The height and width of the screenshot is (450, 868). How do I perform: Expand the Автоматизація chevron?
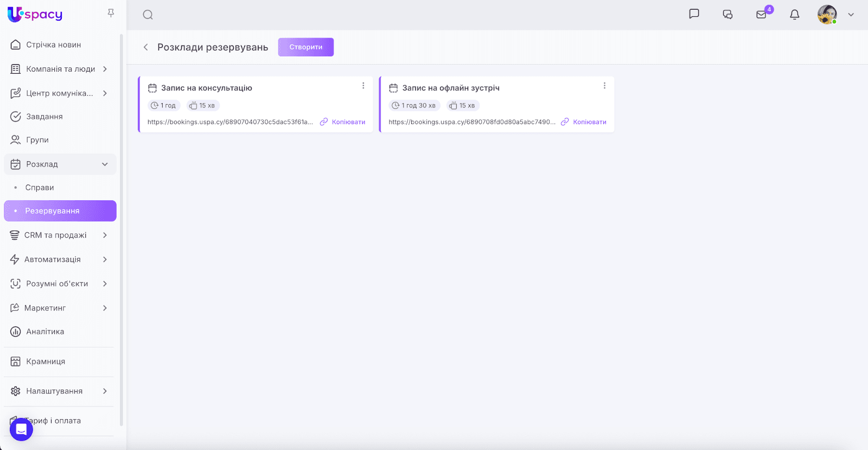point(105,259)
